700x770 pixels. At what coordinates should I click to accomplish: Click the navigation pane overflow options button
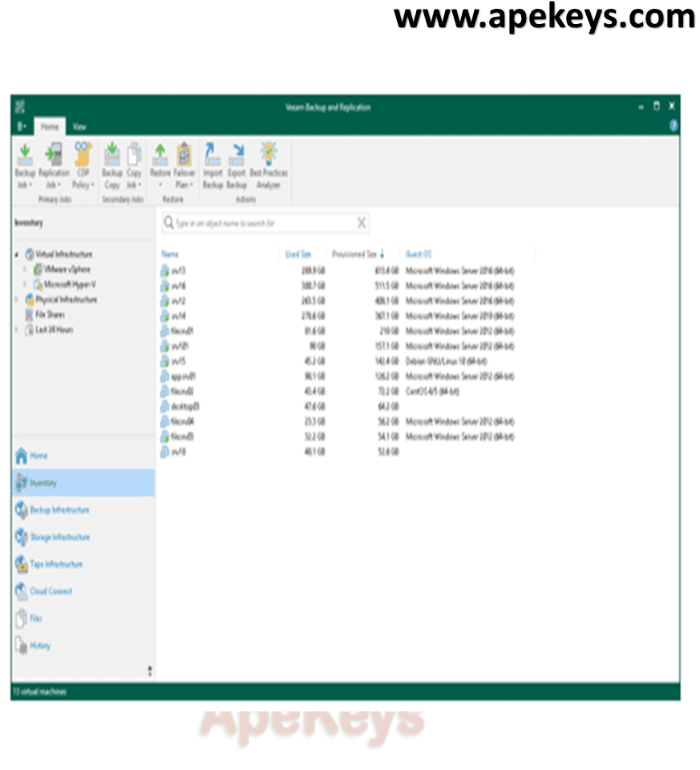coord(150,671)
